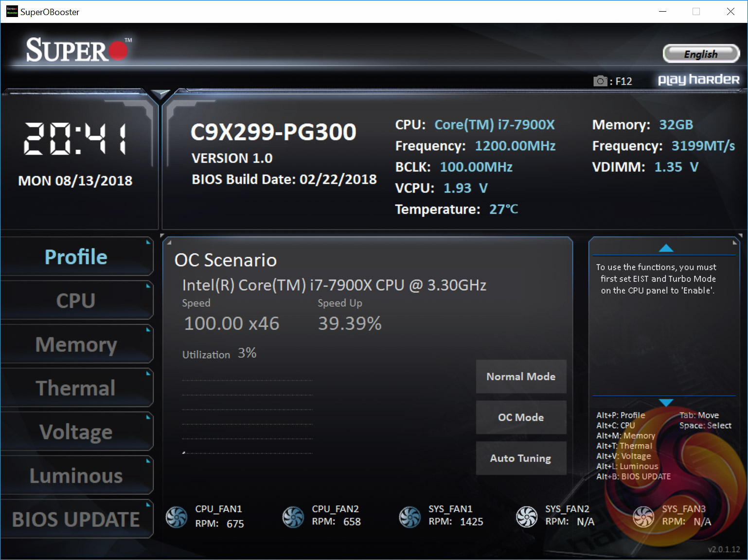Select the Voltage tab
The width and height of the screenshot is (748, 560).
(76, 432)
